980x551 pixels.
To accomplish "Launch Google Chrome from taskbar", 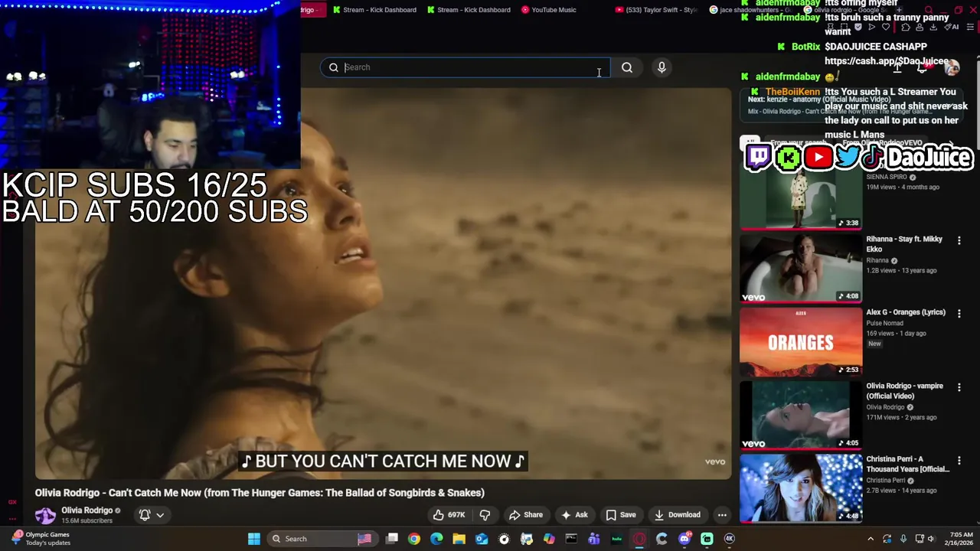I will click(414, 539).
